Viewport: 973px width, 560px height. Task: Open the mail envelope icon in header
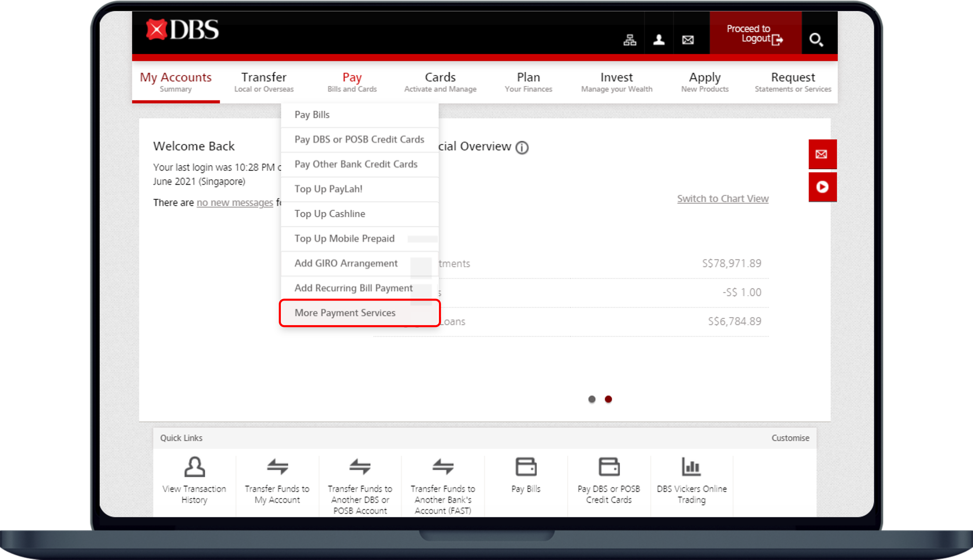pos(688,40)
